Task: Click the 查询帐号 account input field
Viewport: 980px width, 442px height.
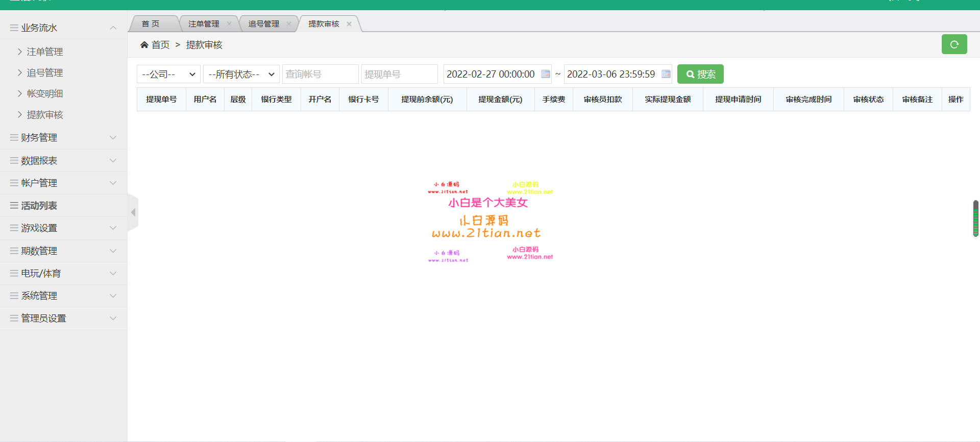Action: [x=320, y=74]
